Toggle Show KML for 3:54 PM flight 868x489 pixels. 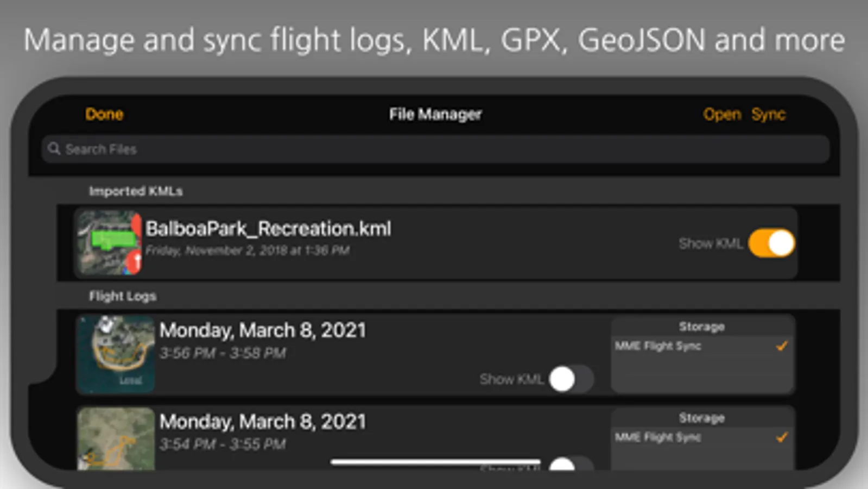pos(571,465)
